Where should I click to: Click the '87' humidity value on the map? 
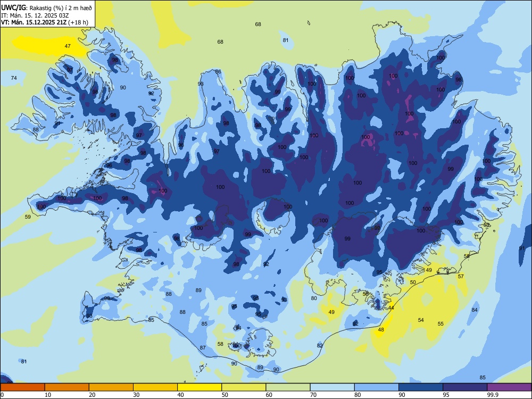click(203, 348)
